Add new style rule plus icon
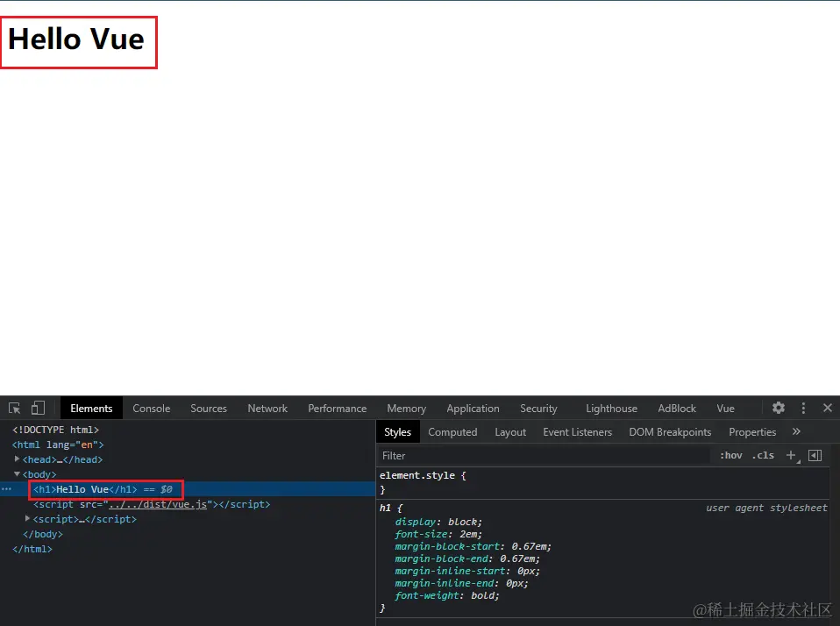Screen dimensions: 840x626 (x=791, y=455)
